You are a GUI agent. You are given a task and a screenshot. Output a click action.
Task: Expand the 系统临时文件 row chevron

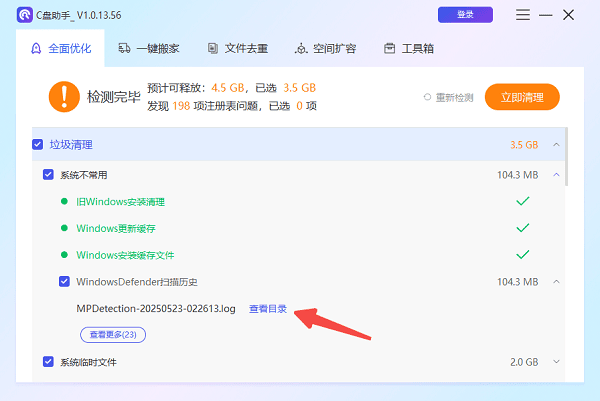[556, 362]
